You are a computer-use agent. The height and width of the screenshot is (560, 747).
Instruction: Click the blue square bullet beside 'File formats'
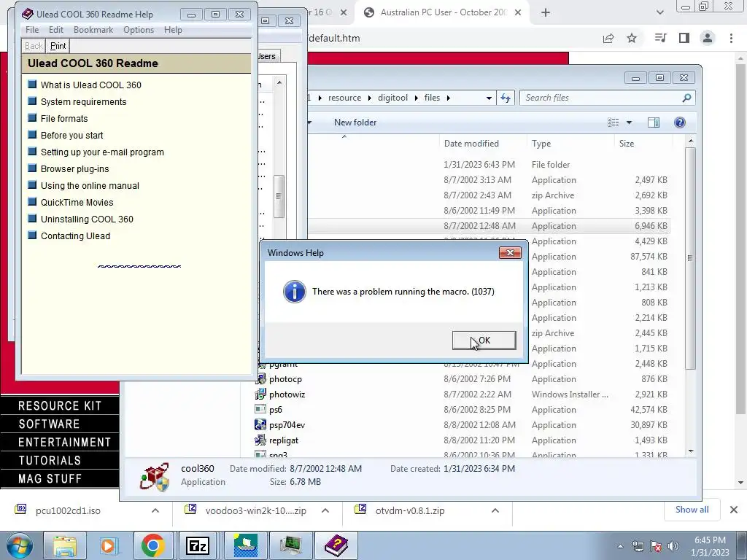pos(32,117)
